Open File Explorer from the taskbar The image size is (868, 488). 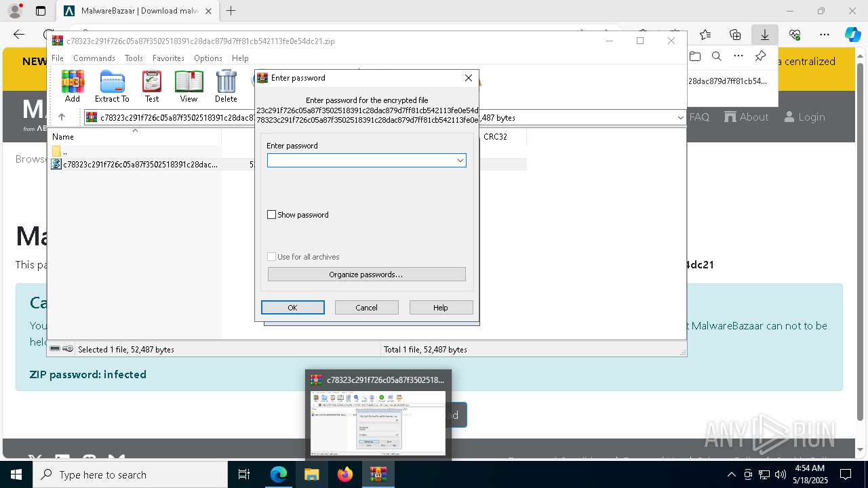pos(312,474)
